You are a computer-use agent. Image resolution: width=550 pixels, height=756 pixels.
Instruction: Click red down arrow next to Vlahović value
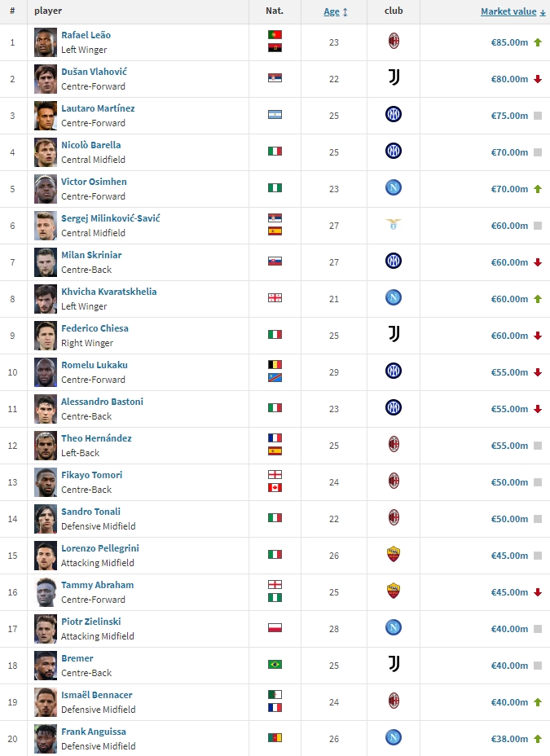[x=538, y=79]
